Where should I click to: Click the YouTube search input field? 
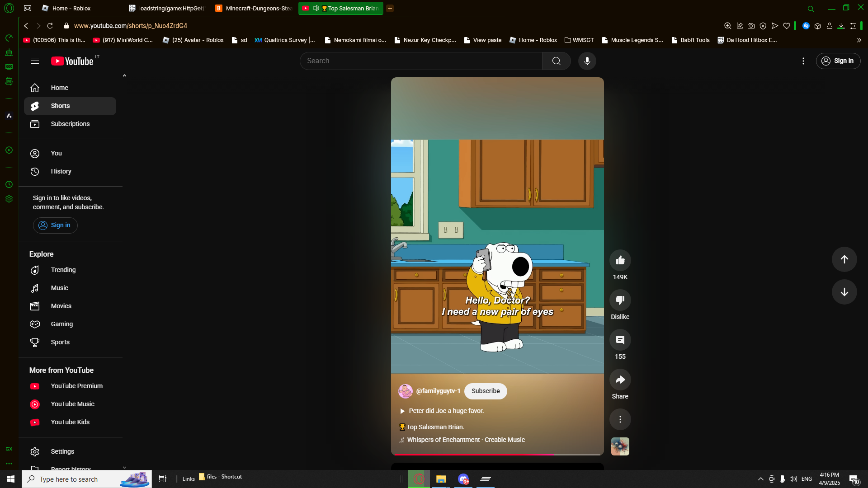421,61
